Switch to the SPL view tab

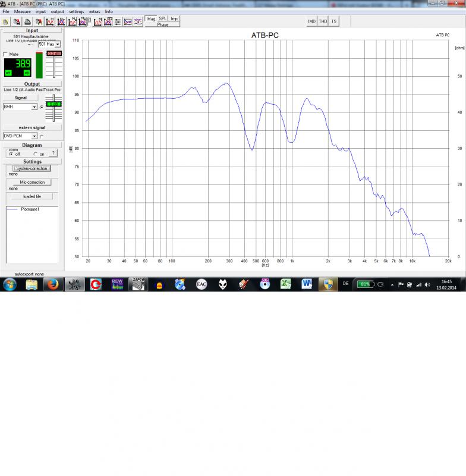(x=163, y=18)
